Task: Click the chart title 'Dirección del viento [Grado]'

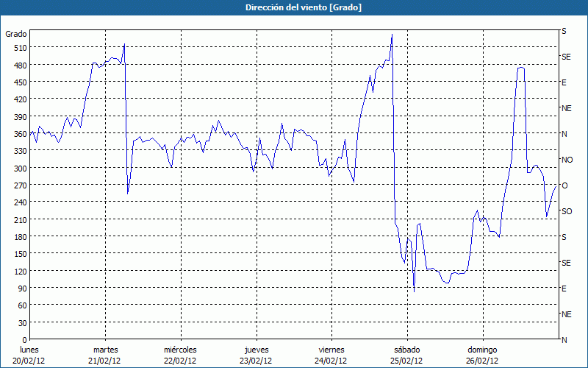Action: pos(304,7)
